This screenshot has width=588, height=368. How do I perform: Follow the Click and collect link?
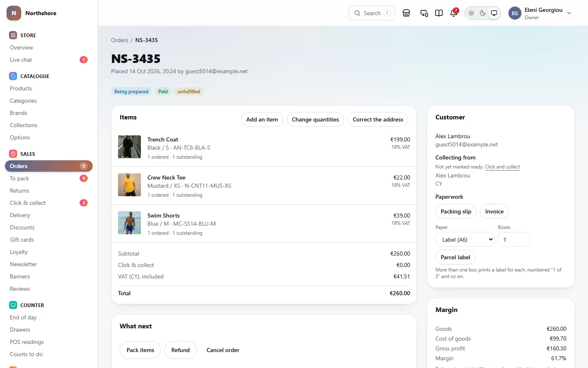502,167
